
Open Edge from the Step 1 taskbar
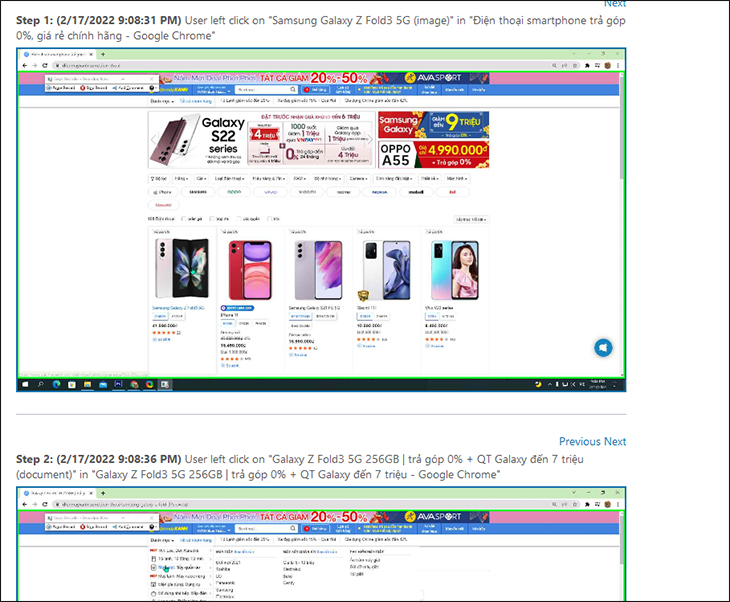click(x=56, y=385)
